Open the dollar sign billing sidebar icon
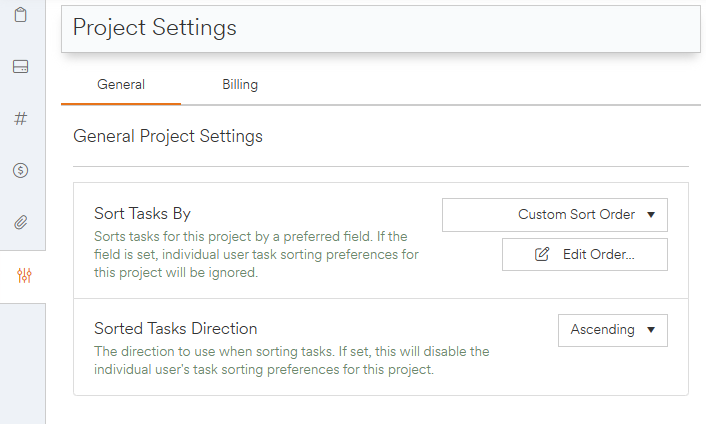The width and height of the screenshot is (706, 424). click(x=20, y=170)
